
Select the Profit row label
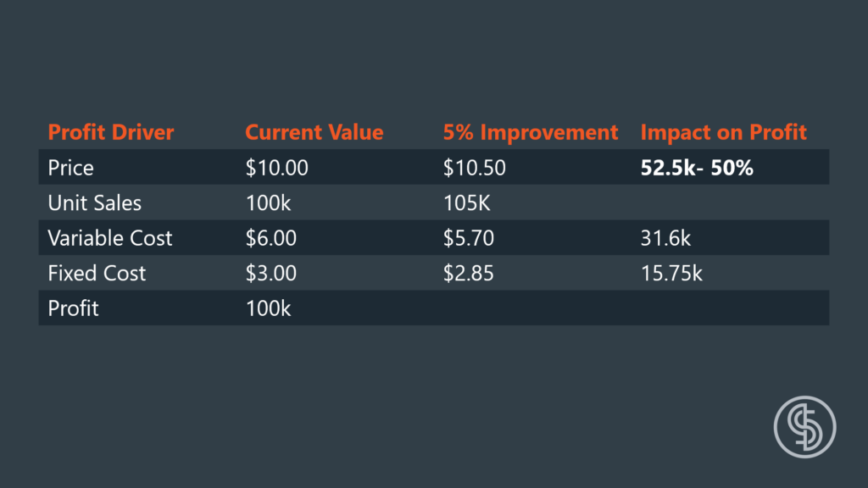point(73,308)
